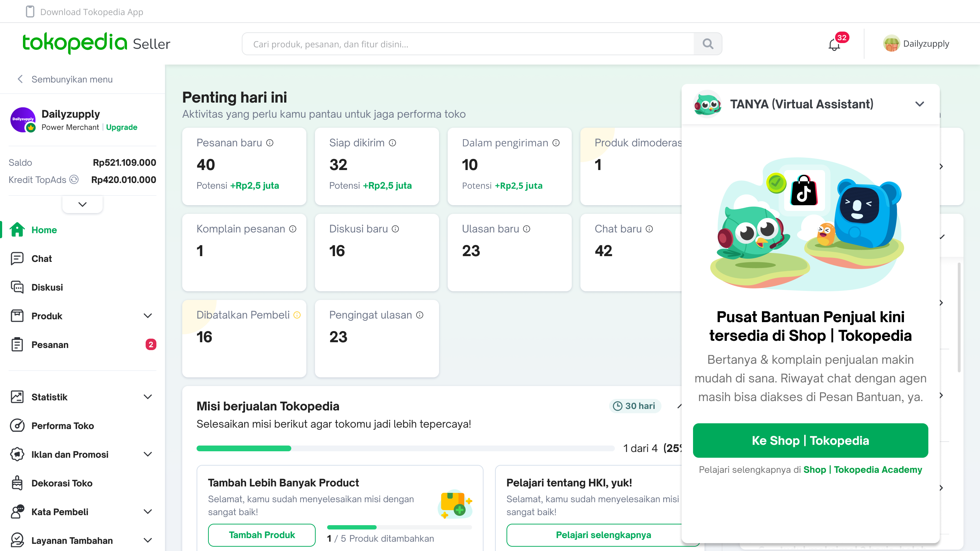Expand the Produk submenu
This screenshot has width=980, height=551.
tap(147, 316)
